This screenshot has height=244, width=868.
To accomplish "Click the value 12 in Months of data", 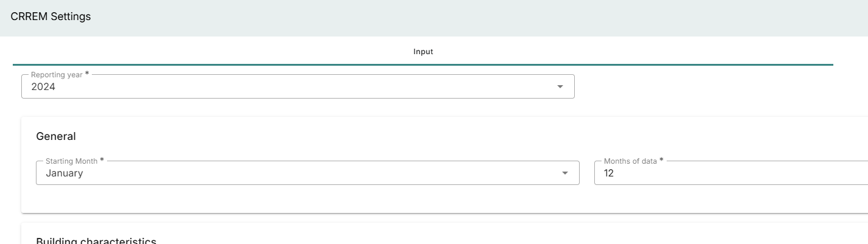I will pos(609,173).
